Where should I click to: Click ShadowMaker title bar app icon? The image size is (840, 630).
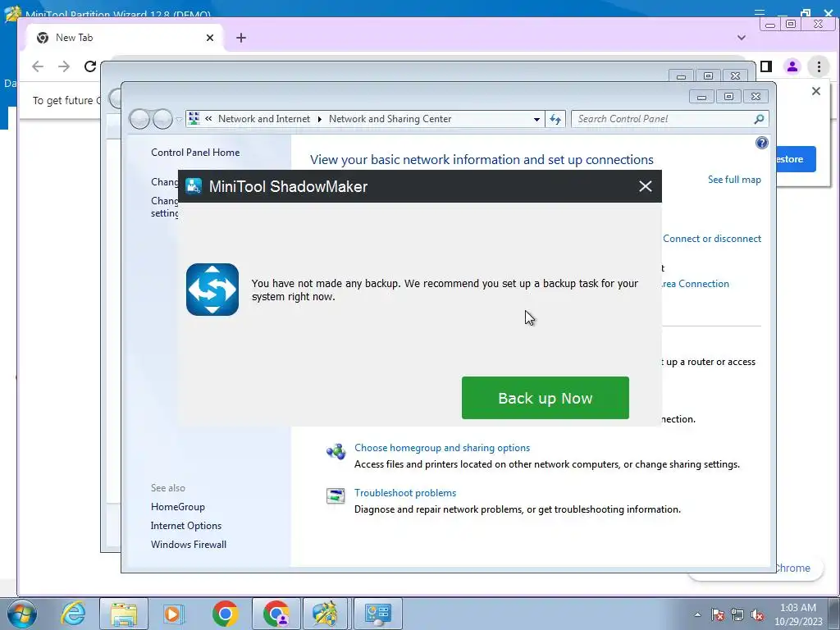point(194,186)
